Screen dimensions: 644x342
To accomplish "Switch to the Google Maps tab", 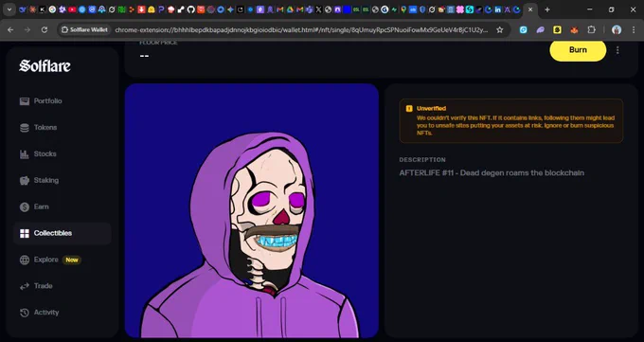I will [x=403, y=9].
